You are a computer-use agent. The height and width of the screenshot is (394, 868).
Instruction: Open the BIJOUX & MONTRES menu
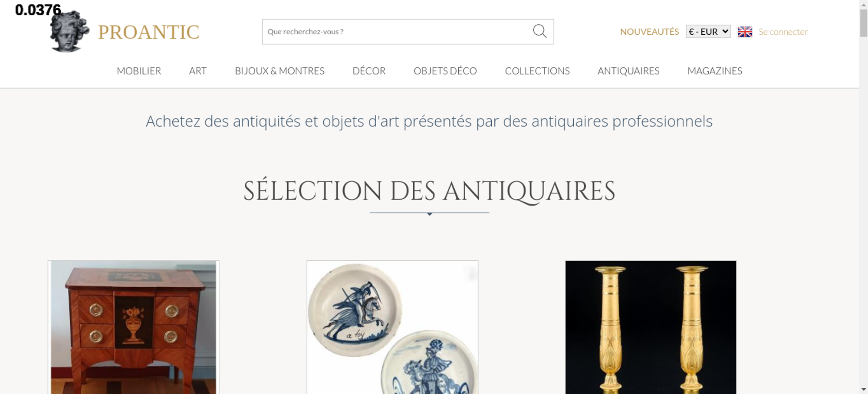point(279,71)
